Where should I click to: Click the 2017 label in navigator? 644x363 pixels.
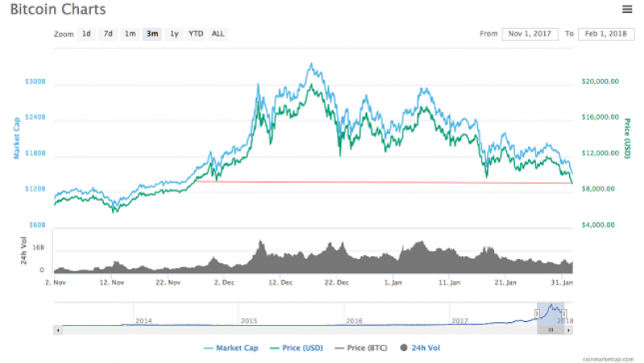pyautogui.click(x=460, y=320)
